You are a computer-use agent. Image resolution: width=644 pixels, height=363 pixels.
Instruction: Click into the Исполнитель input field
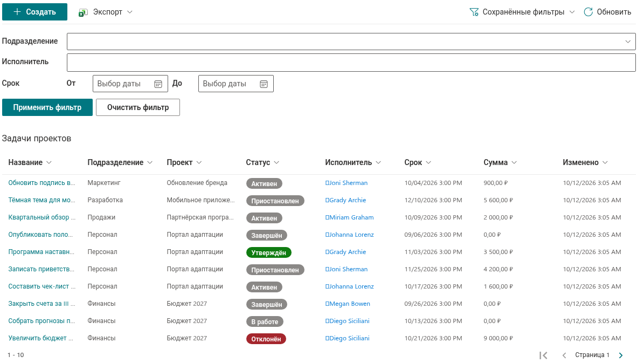click(x=351, y=62)
